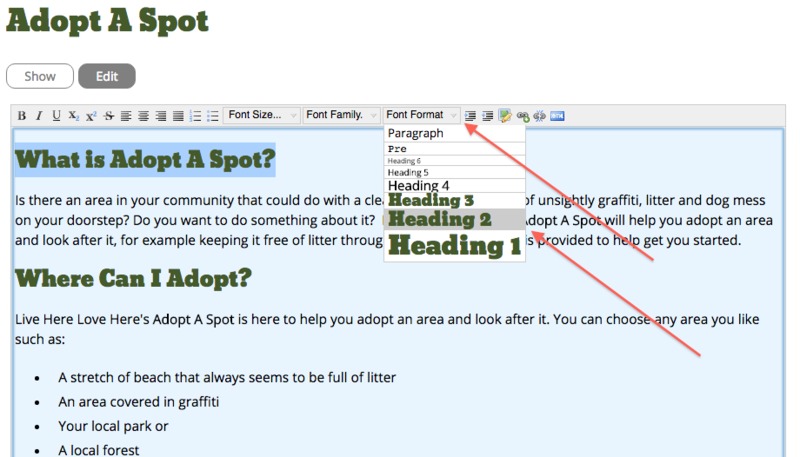Apply underline formatting to selected text
Screen dimensions: 800x457
point(56,116)
